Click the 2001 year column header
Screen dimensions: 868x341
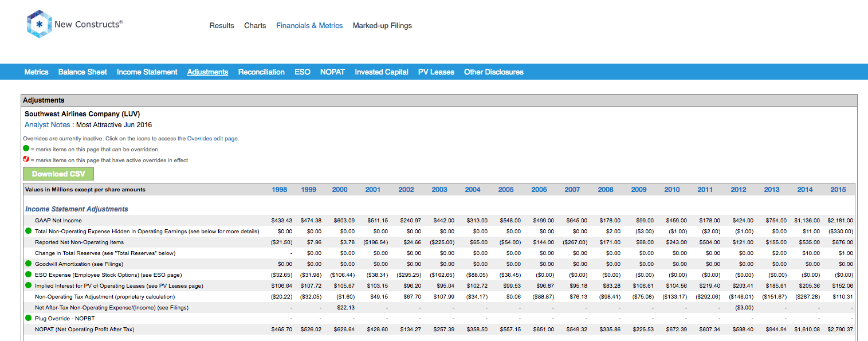point(373,189)
